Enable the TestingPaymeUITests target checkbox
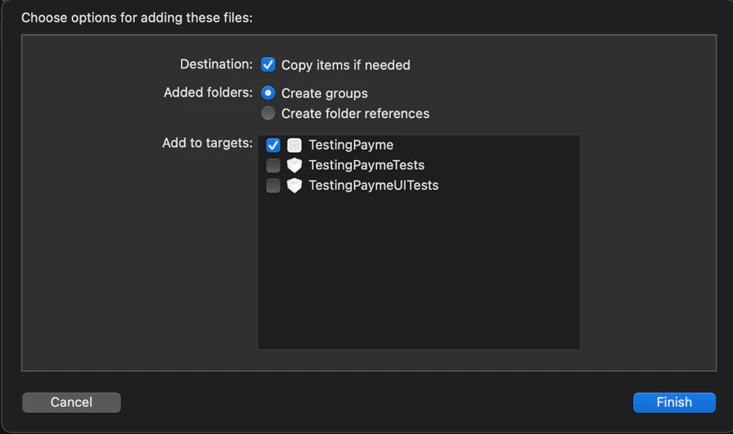 [273, 185]
